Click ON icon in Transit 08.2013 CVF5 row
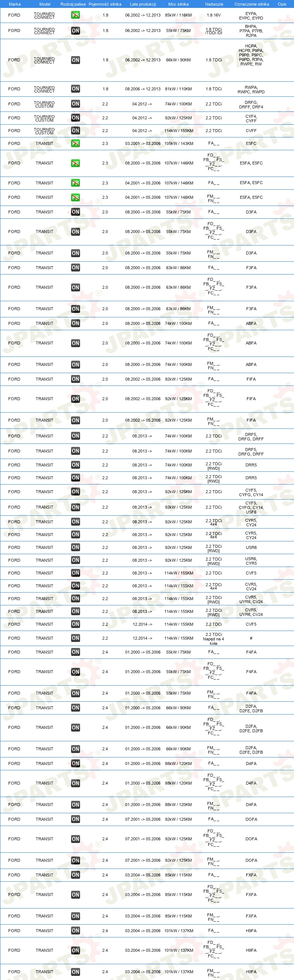The height and width of the screenshot is (980, 294). 75,573
